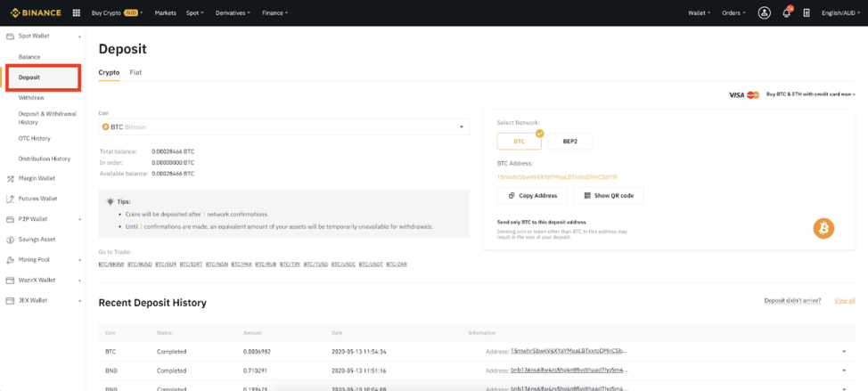Expand the P2P Wallet section arrow

click(x=79, y=220)
